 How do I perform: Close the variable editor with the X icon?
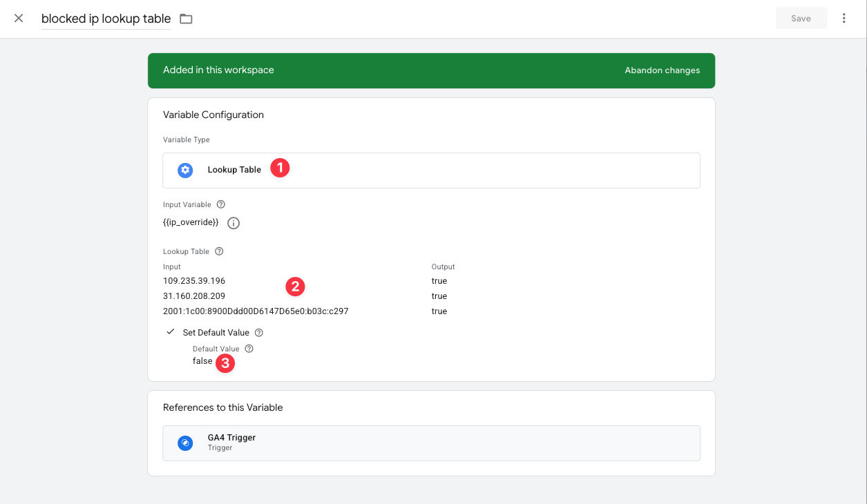tap(19, 19)
